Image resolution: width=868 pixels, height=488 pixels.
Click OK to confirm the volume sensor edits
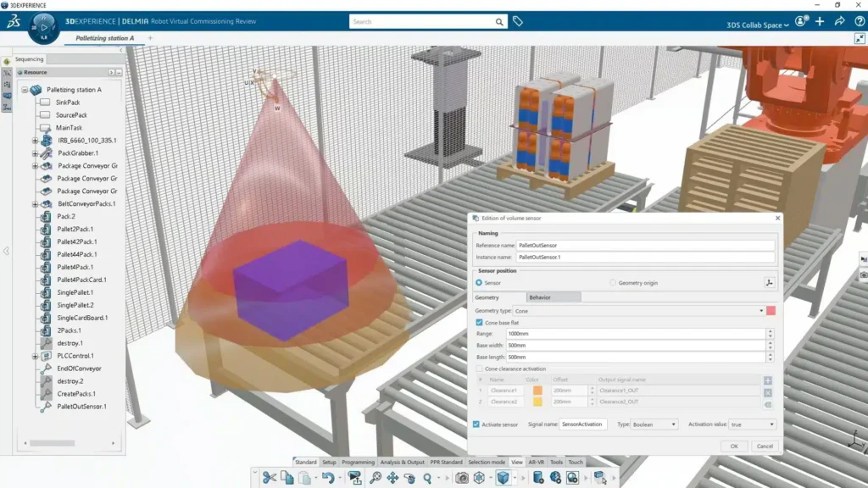click(x=734, y=446)
